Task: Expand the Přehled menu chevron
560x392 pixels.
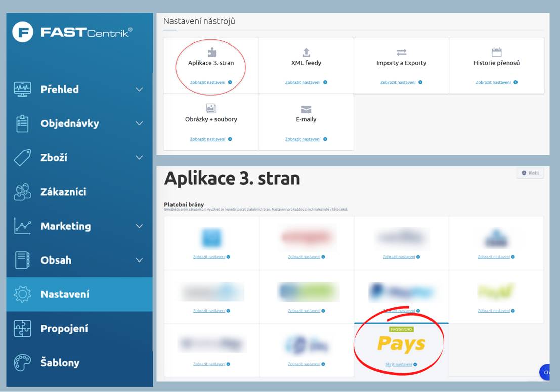Action: click(139, 89)
